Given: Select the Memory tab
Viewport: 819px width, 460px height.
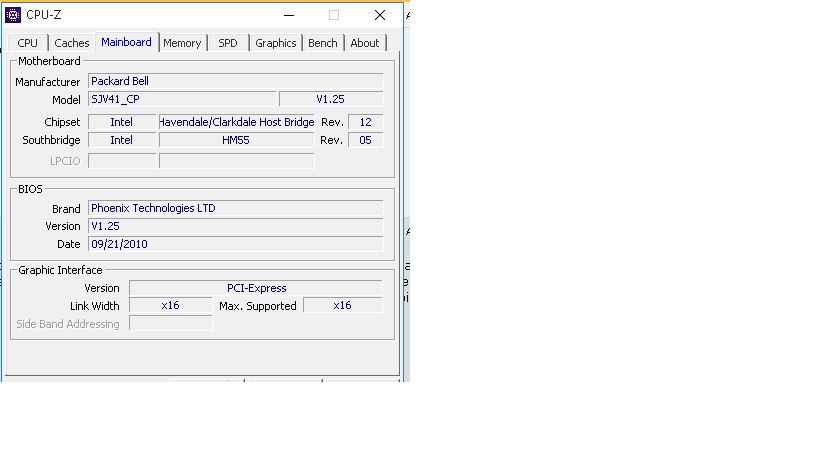Looking at the screenshot, I should click(182, 43).
